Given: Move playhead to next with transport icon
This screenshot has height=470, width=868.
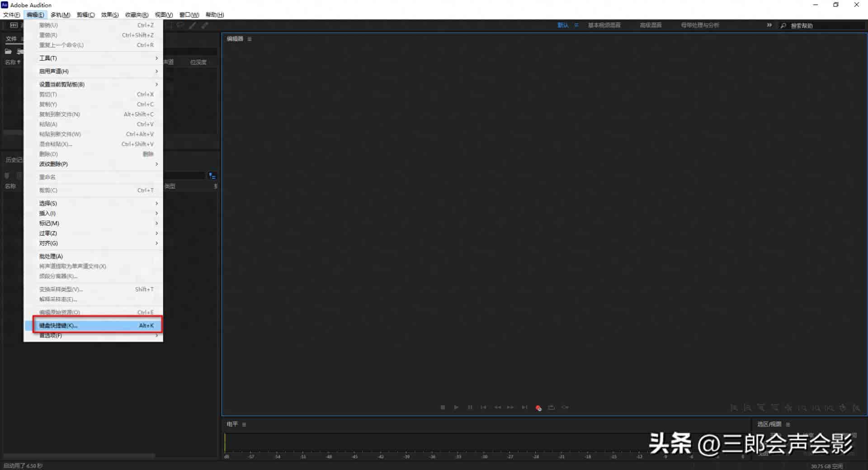Looking at the screenshot, I should click(x=524, y=408).
